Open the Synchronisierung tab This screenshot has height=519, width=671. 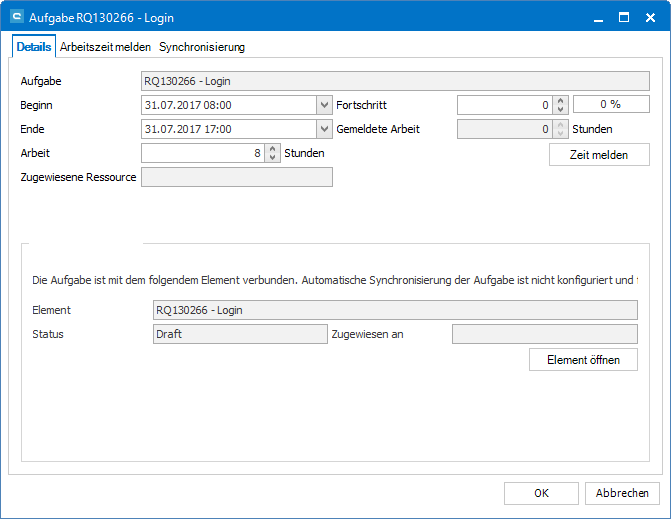pyautogui.click(x=202, y=47)
